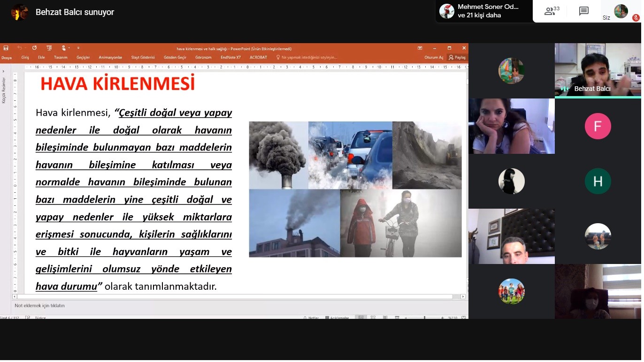The width and height of the screenshot is (644, 362).
Task: Switch to Slide Sorter view icon
Action: point(373,317)
